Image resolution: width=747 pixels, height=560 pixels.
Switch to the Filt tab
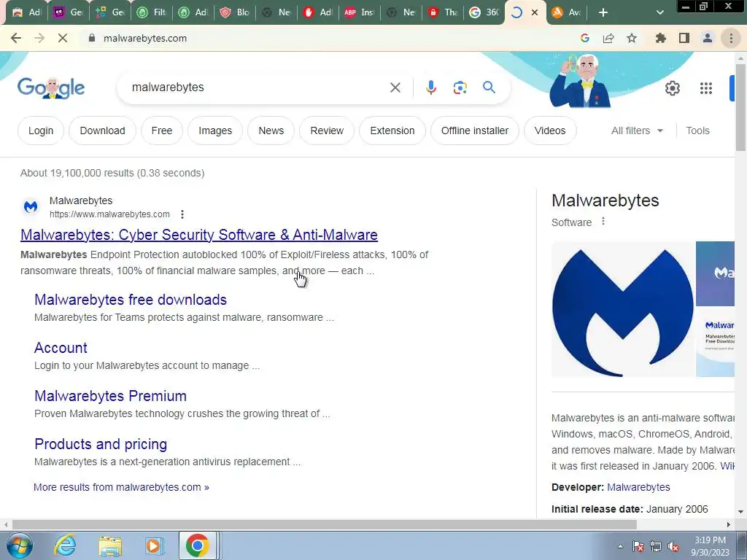(x=152, y=12)
